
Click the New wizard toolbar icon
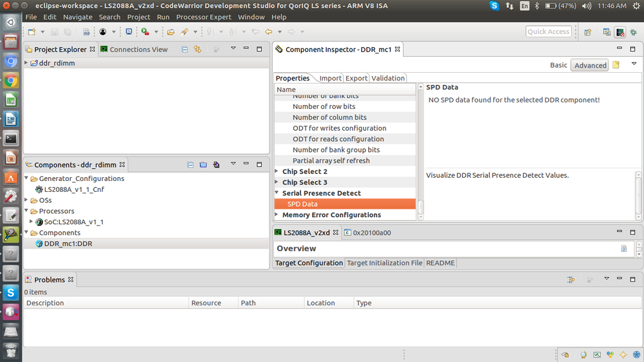tap(32, 32)
